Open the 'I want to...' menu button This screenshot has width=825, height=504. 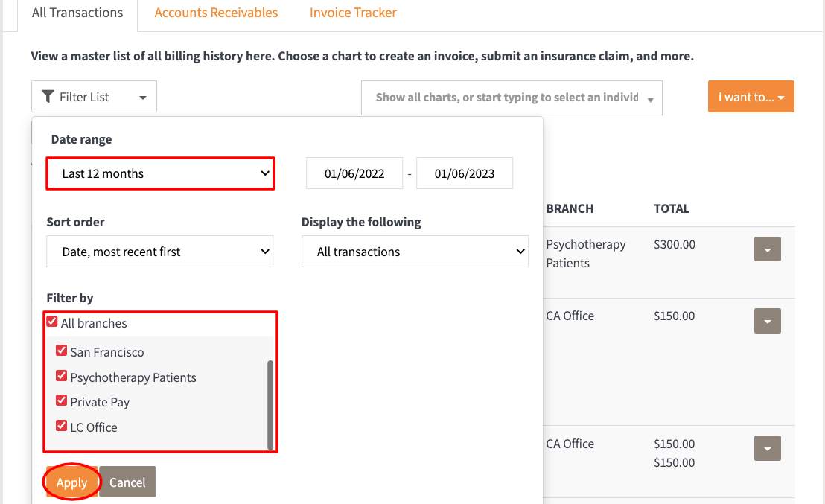pos(751,97)
